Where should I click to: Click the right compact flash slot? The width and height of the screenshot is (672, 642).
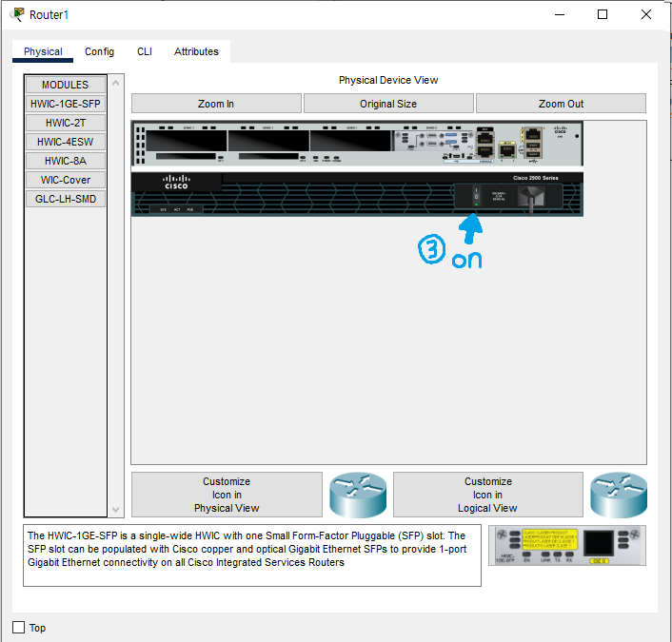[268, 156]
